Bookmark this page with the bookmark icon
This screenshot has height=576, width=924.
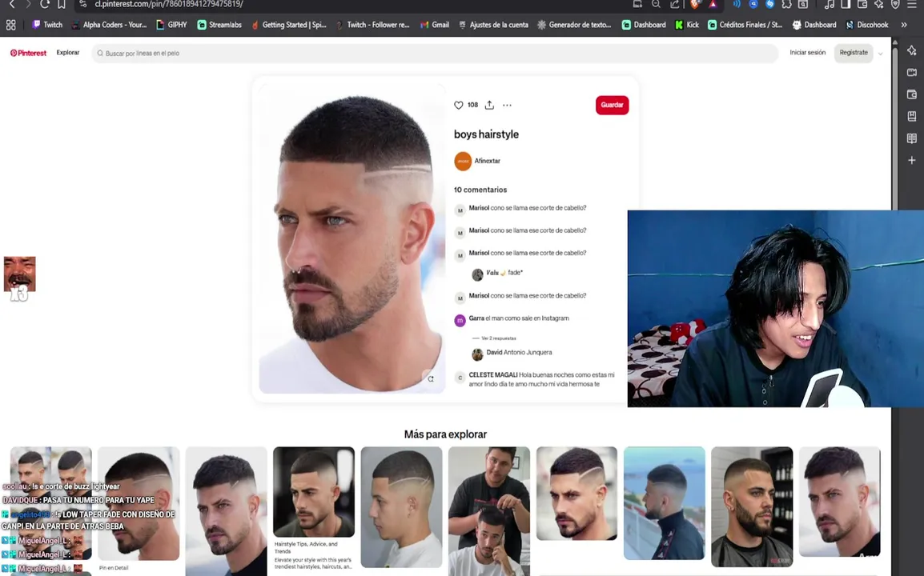coord(62,4)
